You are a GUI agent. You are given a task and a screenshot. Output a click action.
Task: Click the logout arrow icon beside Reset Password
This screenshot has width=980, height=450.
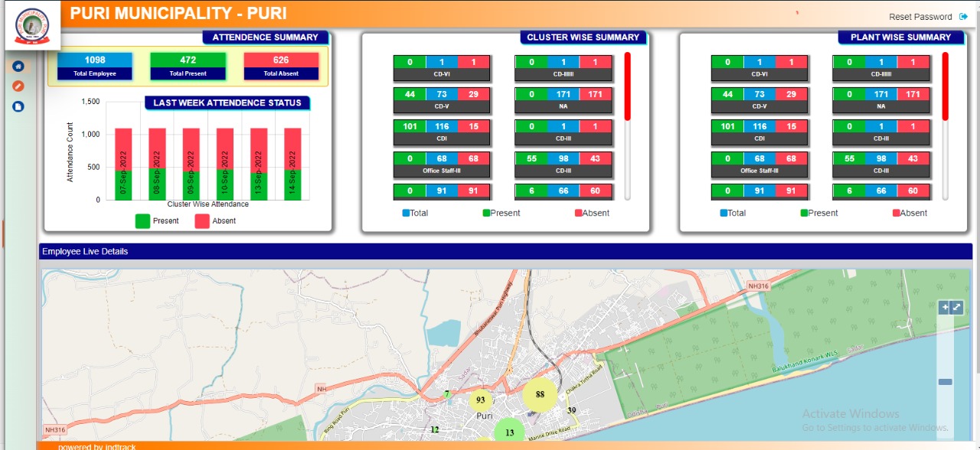pos(963,16)
